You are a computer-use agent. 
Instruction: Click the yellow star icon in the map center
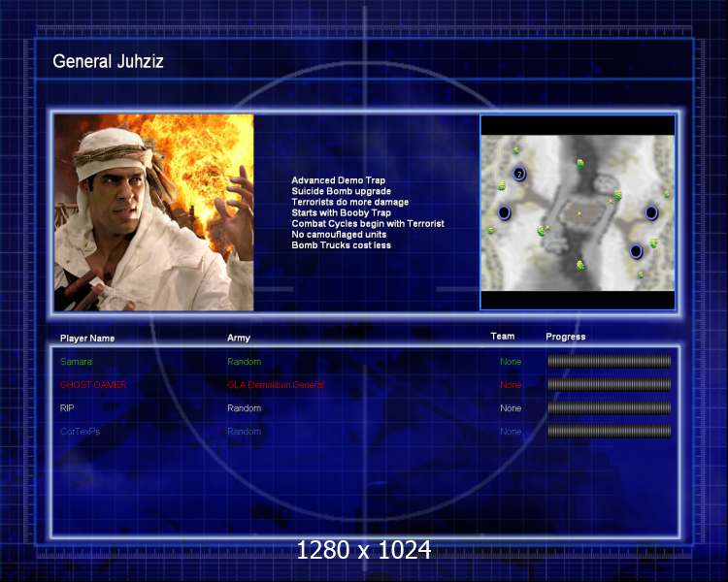(x=579, y=213)
